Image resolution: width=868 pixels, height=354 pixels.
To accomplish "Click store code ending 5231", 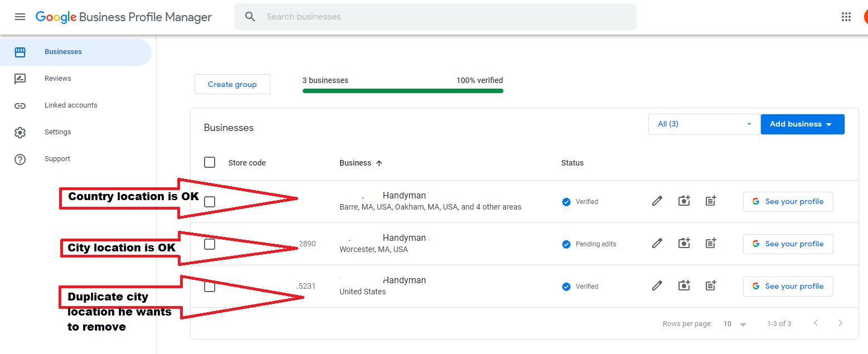I will click(x=306, y=286).
